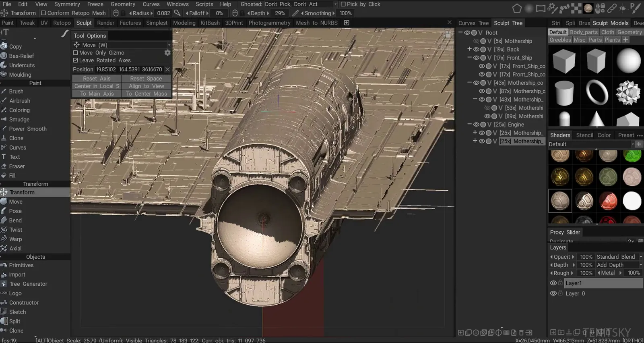Open the Move (W) gizmo dropdown
Screen dimensions: 644x343
[122, 45]
